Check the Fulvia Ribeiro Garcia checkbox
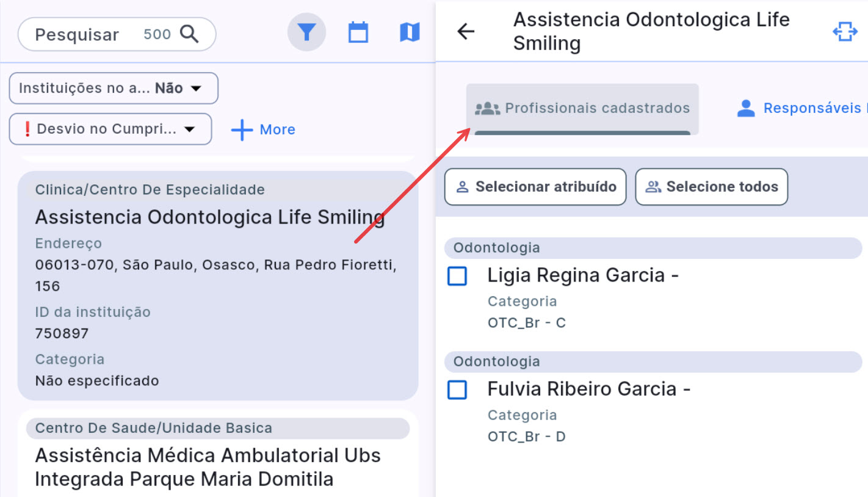The image size is (868, 497). [x=457, y=390]
